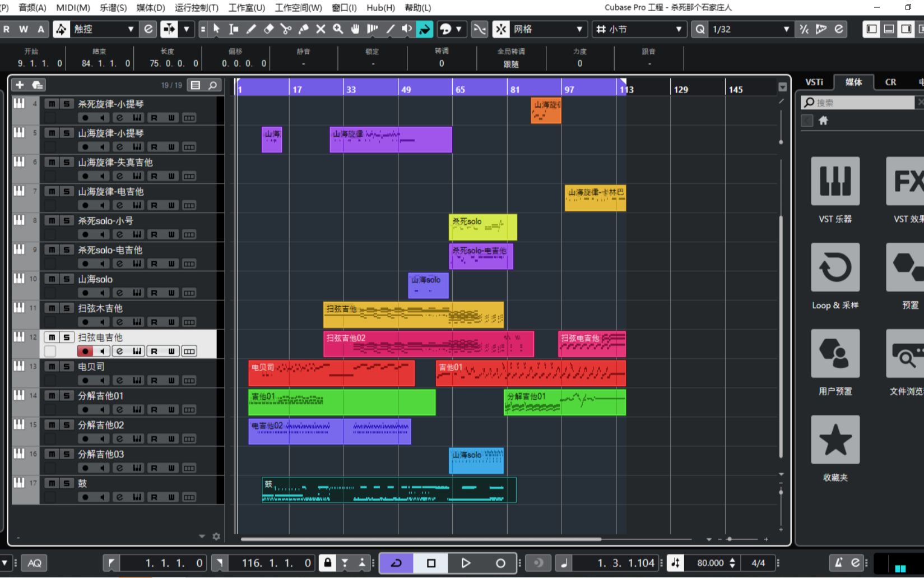Switch to the VSTi tab
924x578 pixels.
(x=814, y=82)
